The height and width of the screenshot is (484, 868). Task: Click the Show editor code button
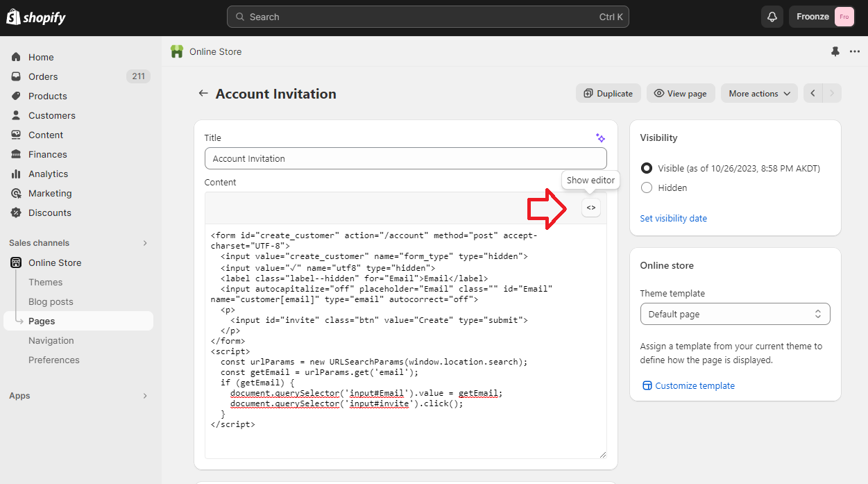pos(591,208)
